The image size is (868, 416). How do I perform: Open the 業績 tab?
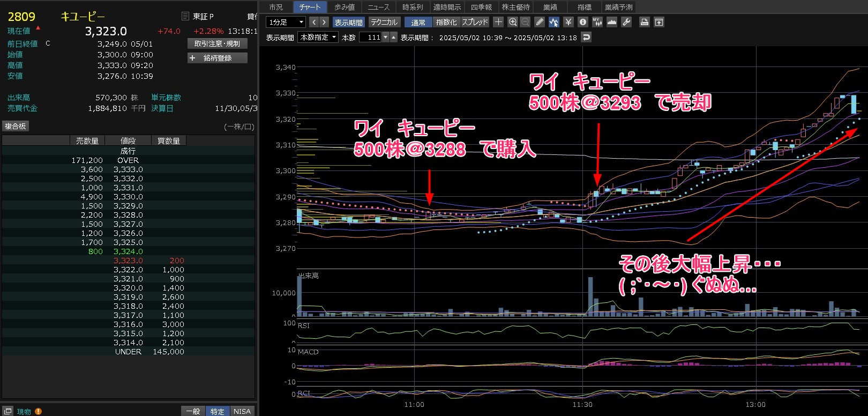point(550,7)
